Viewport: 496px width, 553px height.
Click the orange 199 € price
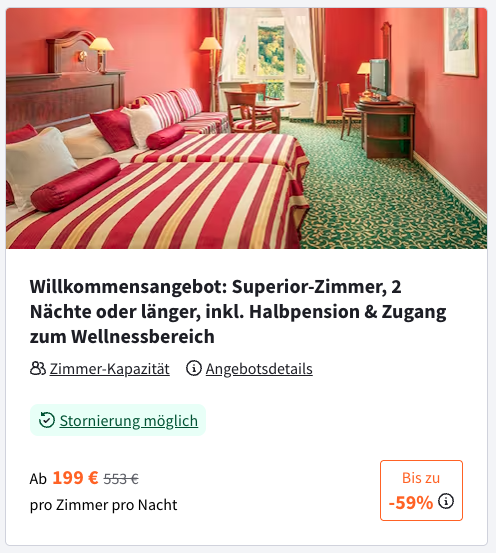pos(75,478)
